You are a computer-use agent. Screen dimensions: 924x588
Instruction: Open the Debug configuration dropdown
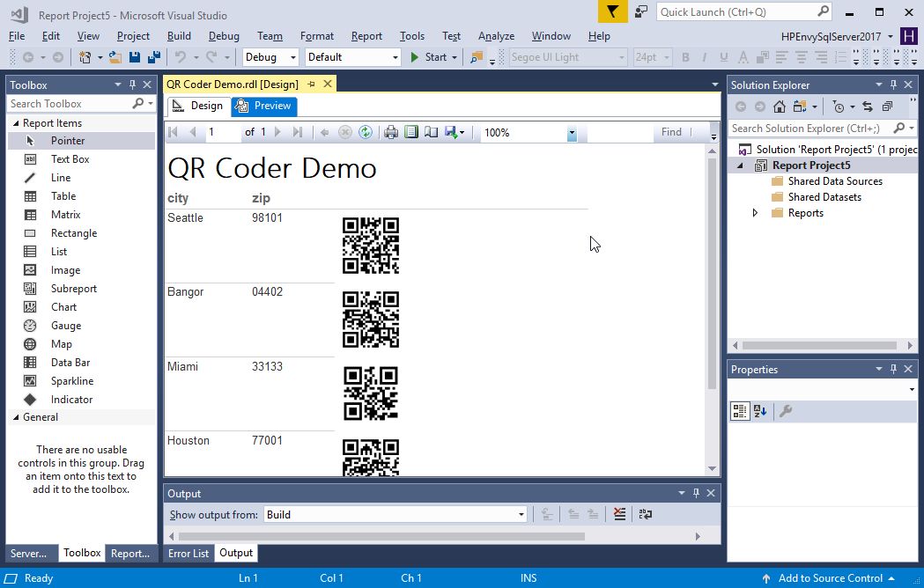pos(271,57)
